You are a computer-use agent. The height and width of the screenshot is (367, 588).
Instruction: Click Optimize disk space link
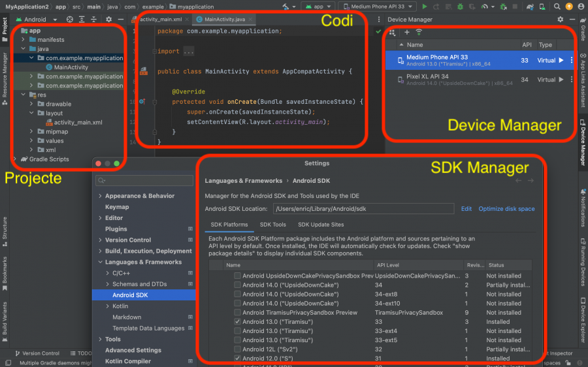click(506, 209)
